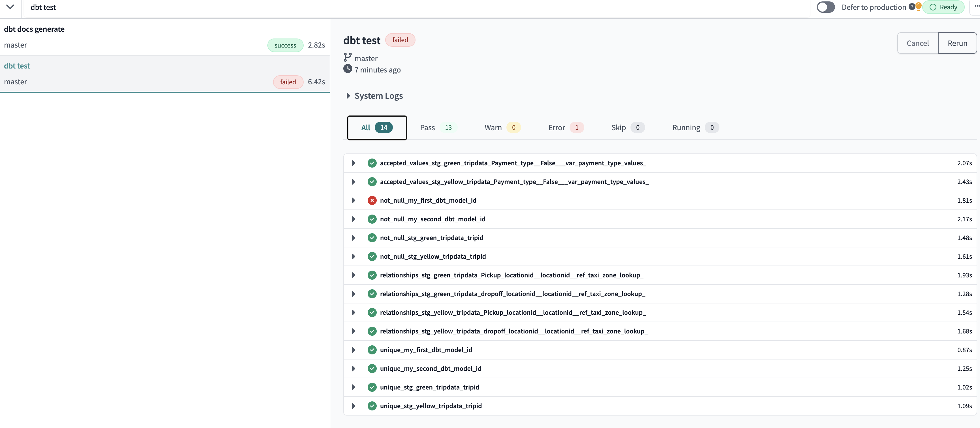Image resolution: width=980 pixels, height=428 pixels.
Task: Click green check for accepted_values_stg_yellow_tripdata
Action: tap(372, 182)
